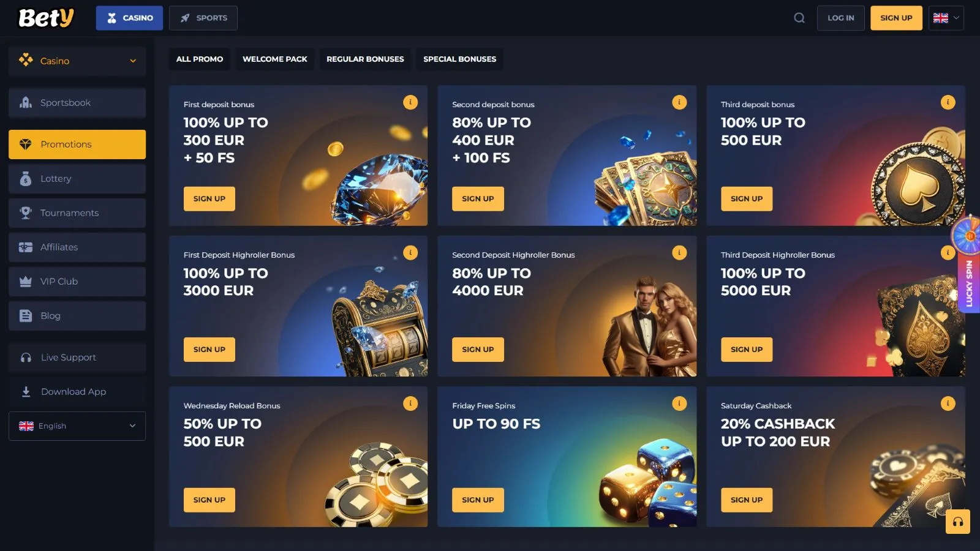Open the header flag language dropdown

(x=946, y=18)
